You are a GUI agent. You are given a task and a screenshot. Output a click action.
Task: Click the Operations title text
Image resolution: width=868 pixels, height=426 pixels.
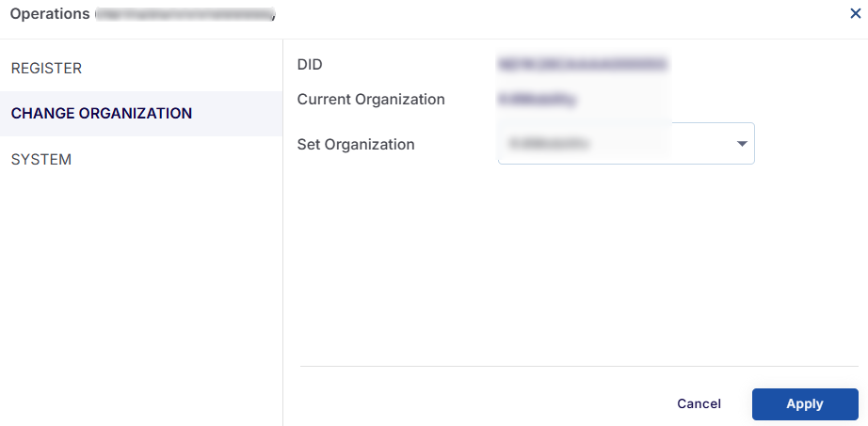coord(50,14)
